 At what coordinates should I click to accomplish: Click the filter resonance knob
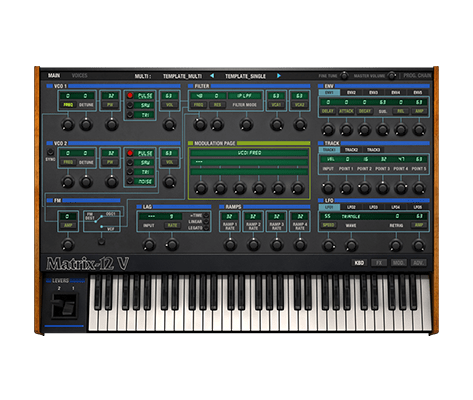[217, 125]
